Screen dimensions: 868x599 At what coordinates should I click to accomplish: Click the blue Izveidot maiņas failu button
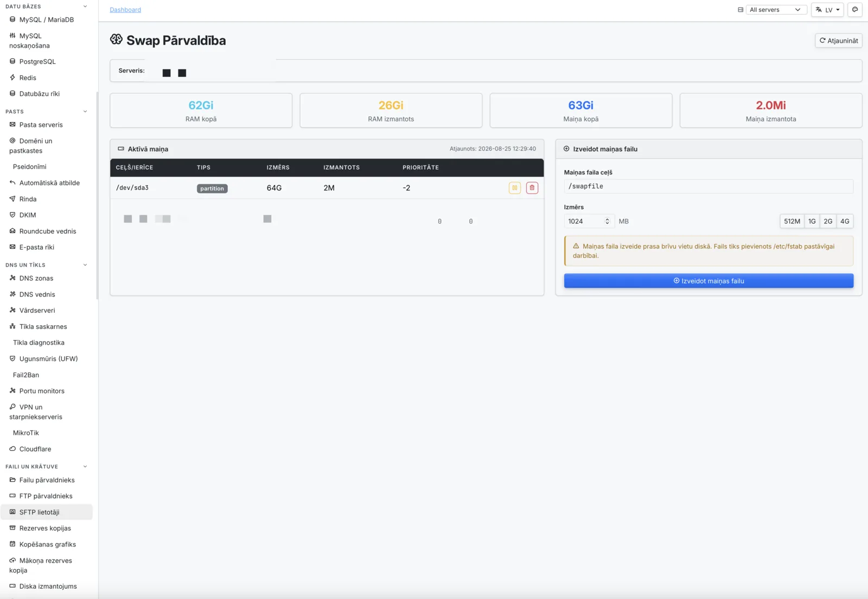pyautogui.click(x=709, y=281)
